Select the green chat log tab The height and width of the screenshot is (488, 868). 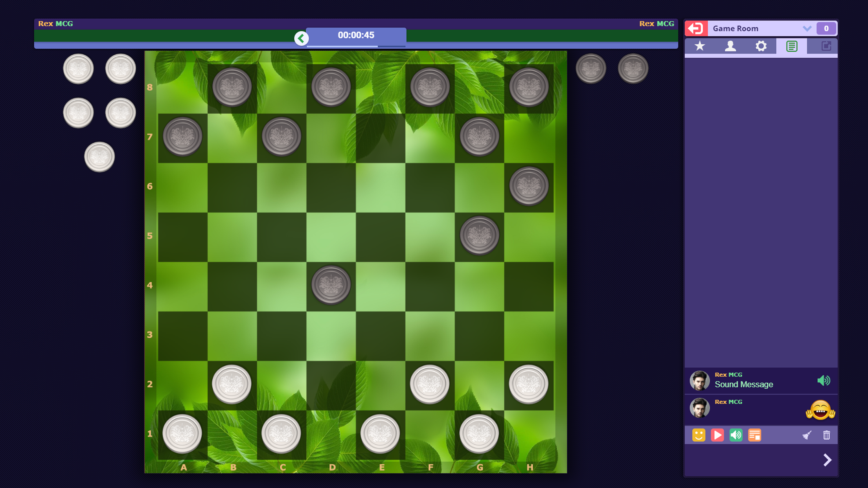(791, 46)
